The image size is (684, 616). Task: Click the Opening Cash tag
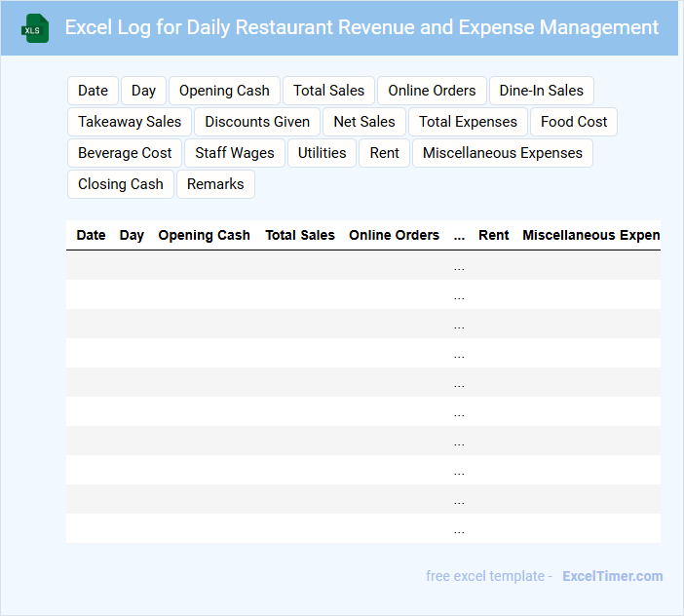(224, 91)
